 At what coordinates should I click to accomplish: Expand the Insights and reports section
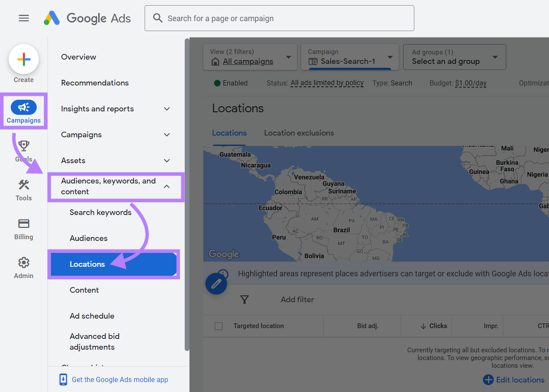click(167, 109)
